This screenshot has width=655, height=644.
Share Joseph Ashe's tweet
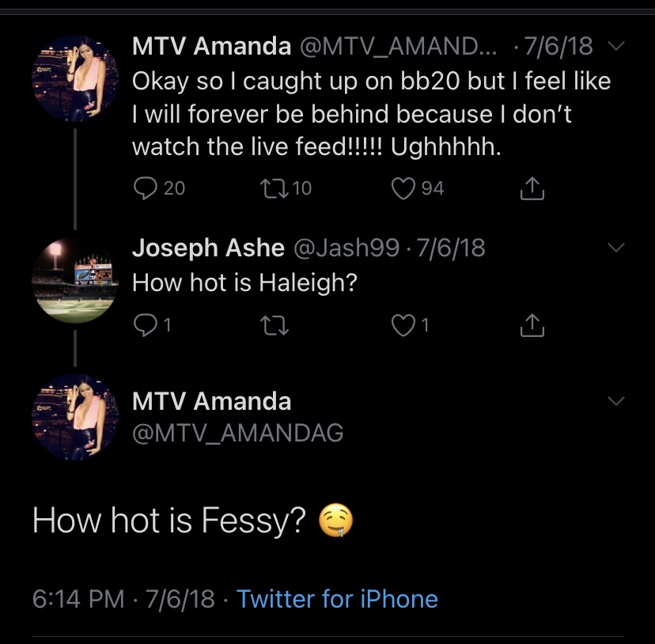532,325
